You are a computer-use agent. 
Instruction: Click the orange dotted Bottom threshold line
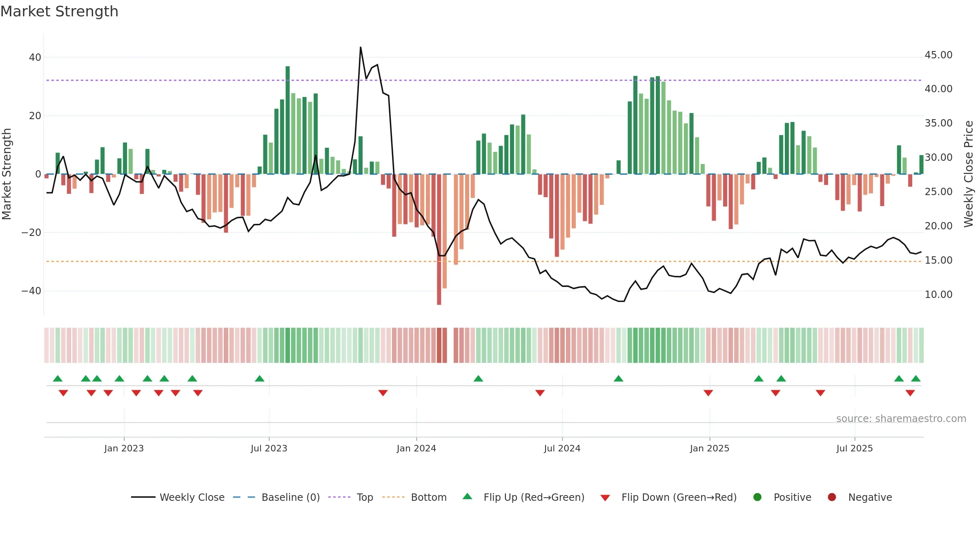point(483,261)
